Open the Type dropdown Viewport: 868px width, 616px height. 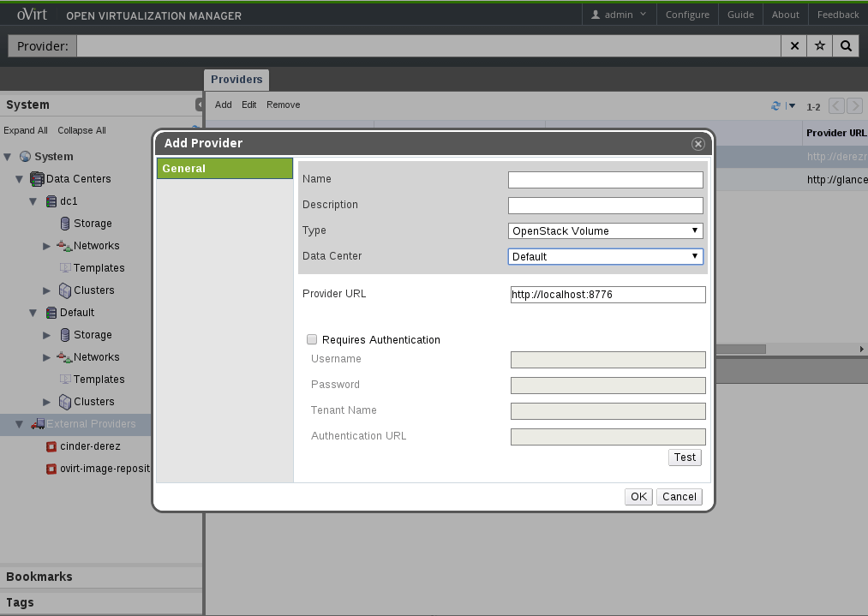point(606,231)
